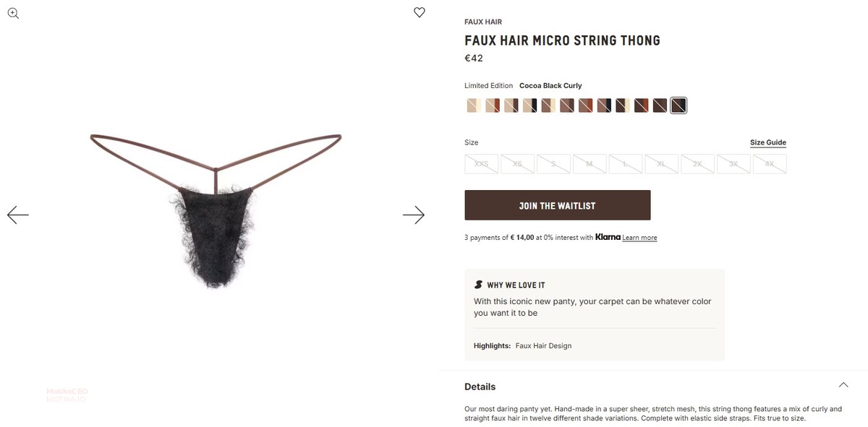This screenshot has width=868, height=427.
Task: Pick size 4X option
Action: [x=770, y=164]
